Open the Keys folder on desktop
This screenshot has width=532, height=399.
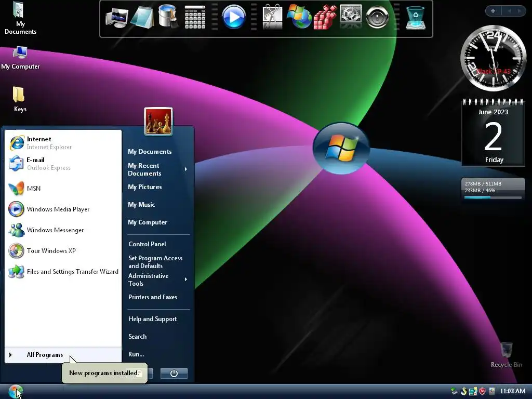(20, 99)
